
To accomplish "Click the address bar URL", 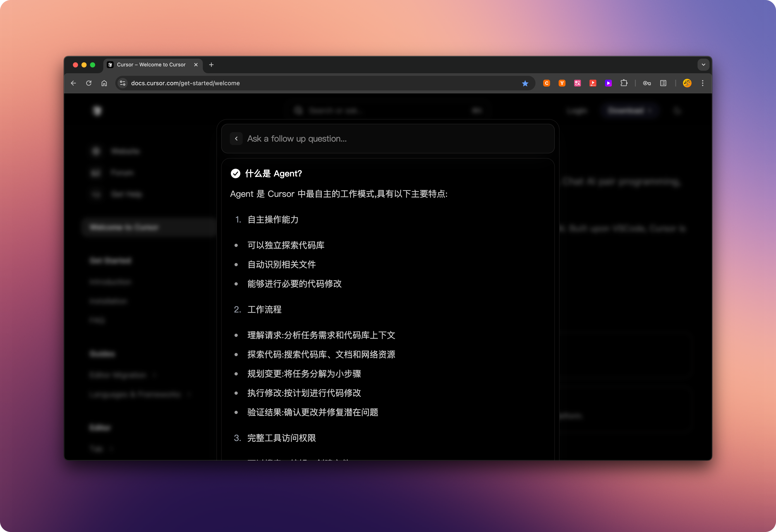I will point(185,83).
